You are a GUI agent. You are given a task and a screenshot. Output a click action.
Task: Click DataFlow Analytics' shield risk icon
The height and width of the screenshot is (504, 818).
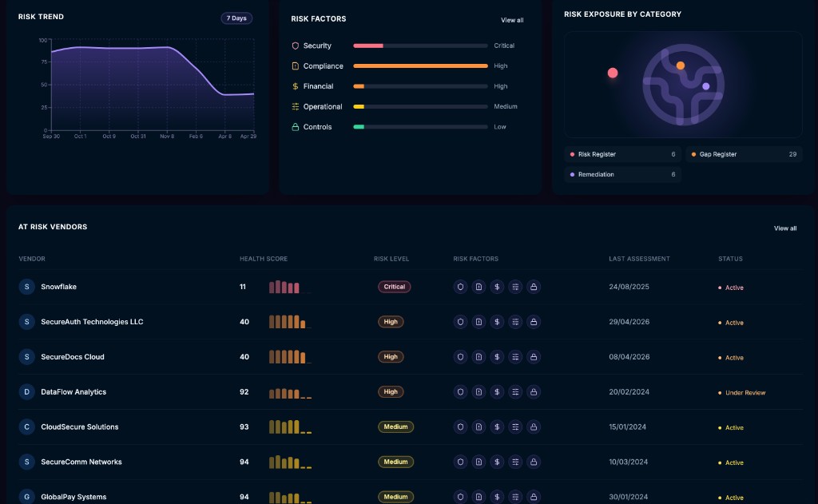[460, 392]
